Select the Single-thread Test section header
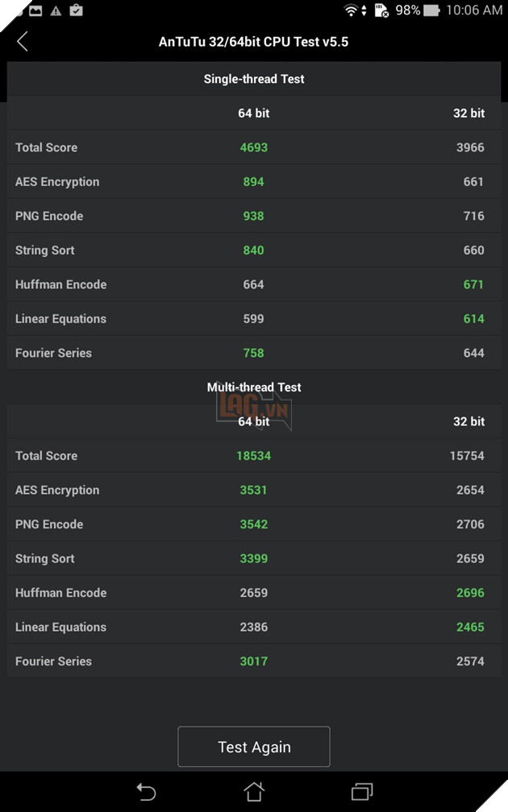Image resolution: width=508 pixels, height=812 pixels. 254,79
